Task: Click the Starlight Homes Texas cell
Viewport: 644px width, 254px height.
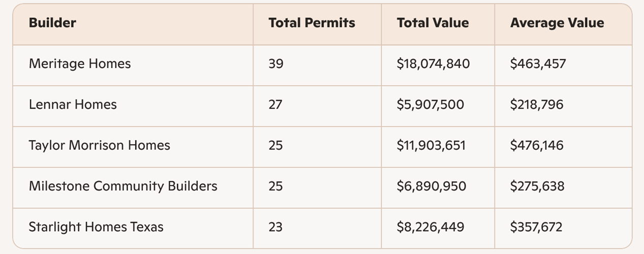Action: pos(96,227)
